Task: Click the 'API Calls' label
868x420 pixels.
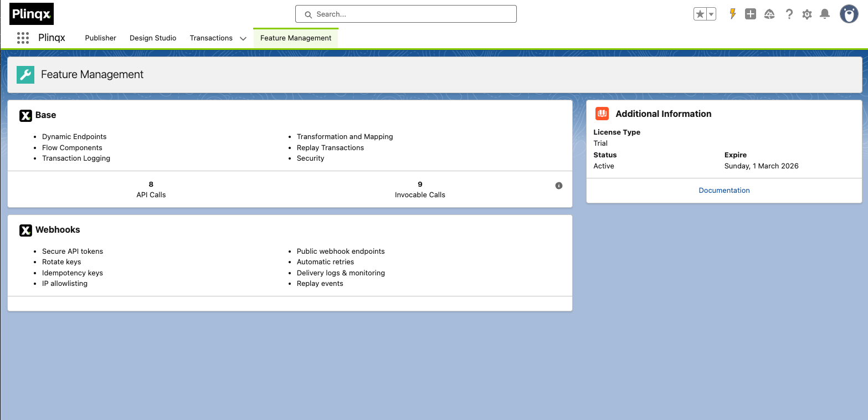Action: coord(151,194)
